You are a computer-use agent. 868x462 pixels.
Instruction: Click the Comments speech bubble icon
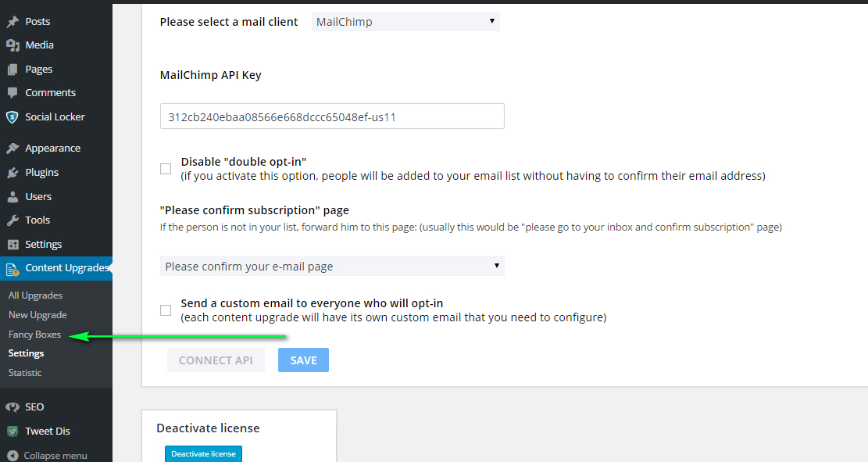point(13,93)
